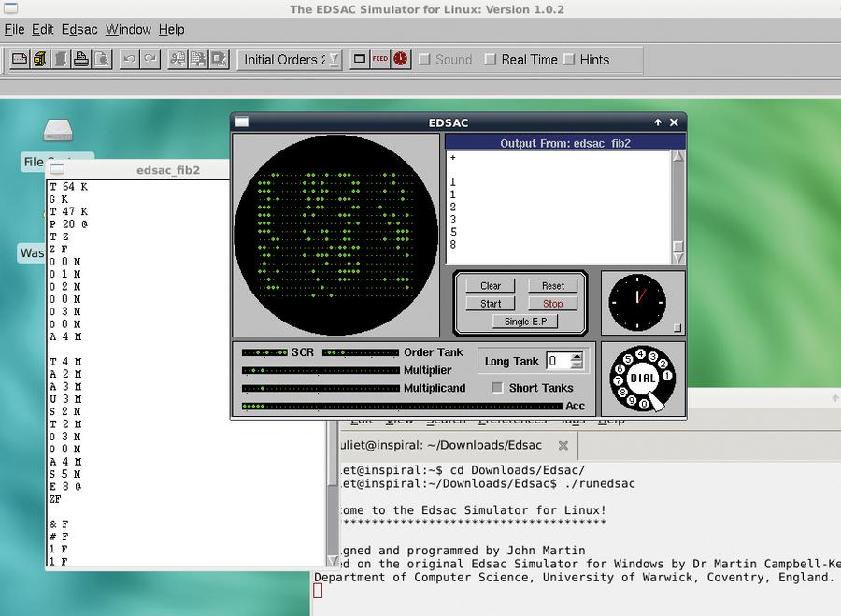The height and width of the screenshot is (616, 841).
Task: Click the CRT tank display screen
Action: 336,235
